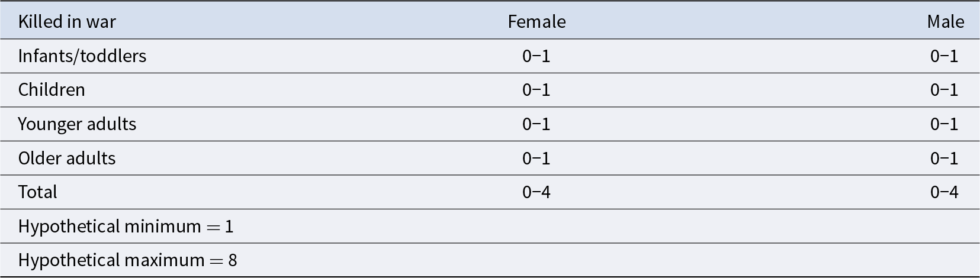Select the Female total value 0–4
Viewport: 980px width, 278px height.
[x=536, y=192]
